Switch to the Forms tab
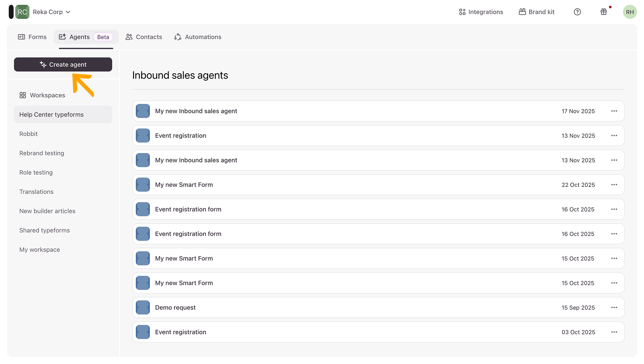The height and width of the screenshot is (364, 644). point(32,37)
